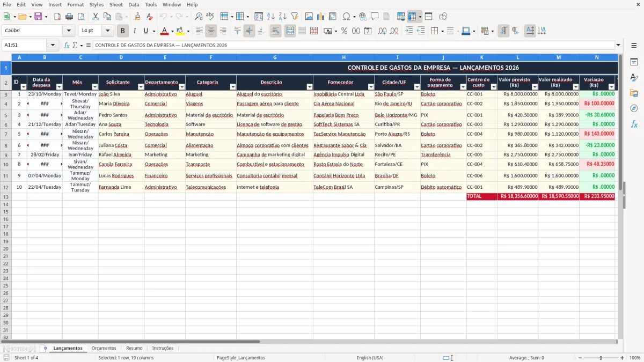Open the sidebar Navigator panel
Image resolution: width=644 pixels, height=362 pixels.
(634, 108)
